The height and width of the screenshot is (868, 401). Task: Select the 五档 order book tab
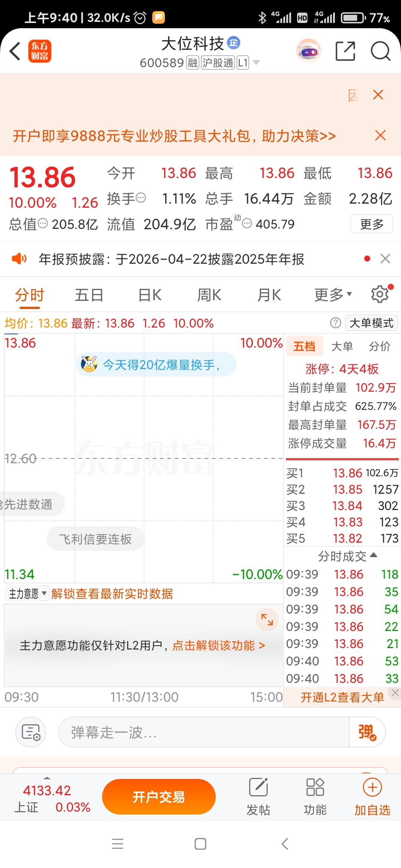point(304,346)
